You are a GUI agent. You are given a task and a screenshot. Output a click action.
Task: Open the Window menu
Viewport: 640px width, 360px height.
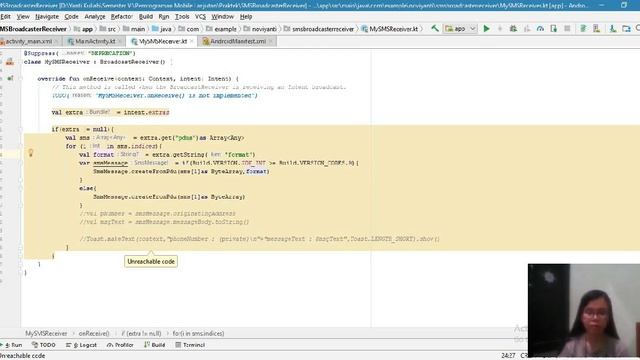222,17
